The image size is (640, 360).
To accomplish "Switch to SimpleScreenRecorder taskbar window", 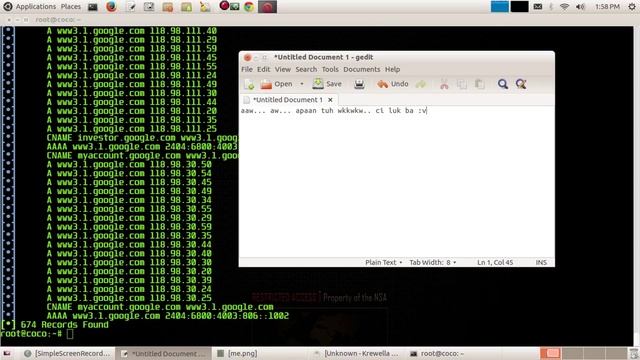I will click(x=67, y=353).
